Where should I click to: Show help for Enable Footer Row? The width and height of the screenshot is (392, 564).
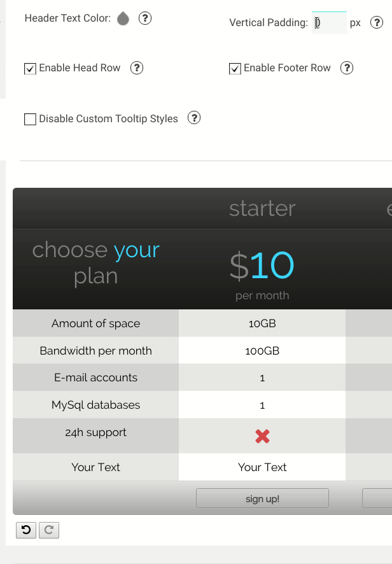[x=347, y=67]
